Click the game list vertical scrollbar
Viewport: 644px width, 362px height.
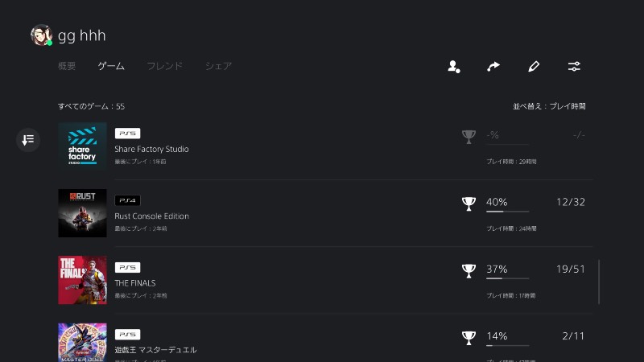(x=599, y=282)
